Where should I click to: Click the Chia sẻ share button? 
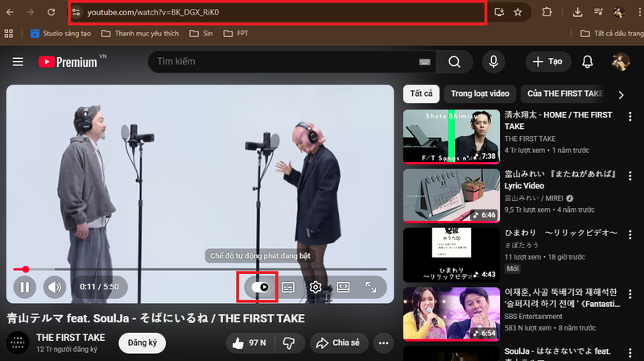(339, 343)
